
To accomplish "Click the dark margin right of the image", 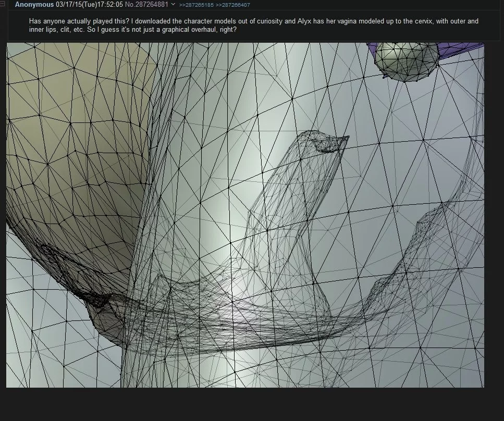I will [x=494, y=215].
